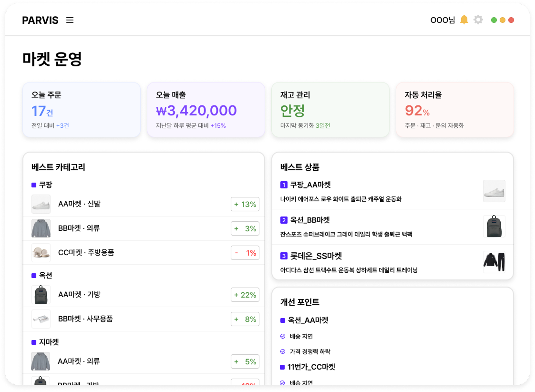Click the 쿠팡 group header
The height and width of the screenshot is (392, 535).
coord(42,185)
